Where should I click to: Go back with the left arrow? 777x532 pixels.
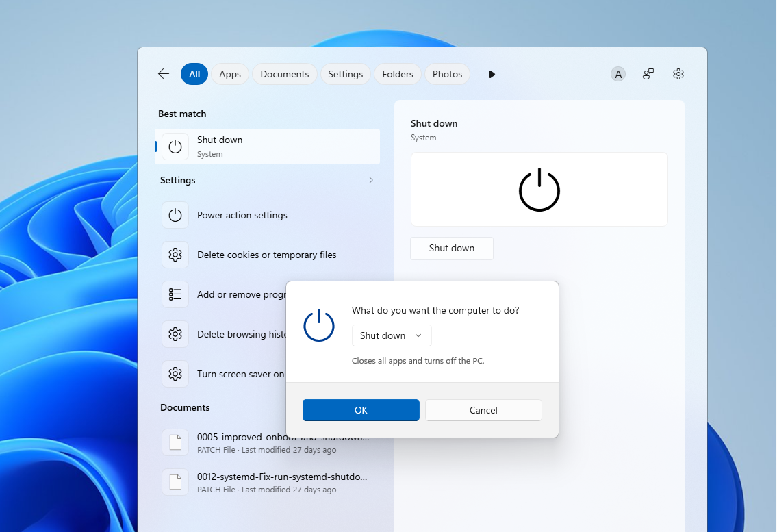click(x=164, y=74)
